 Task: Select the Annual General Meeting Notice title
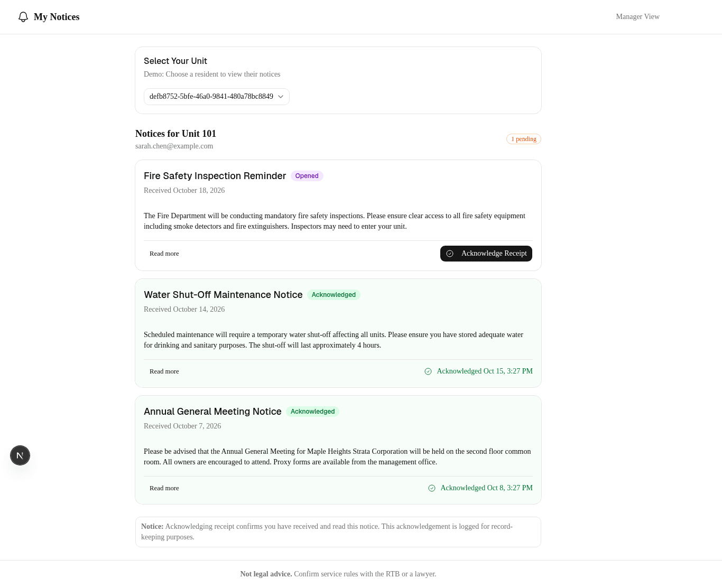point(212,412)
